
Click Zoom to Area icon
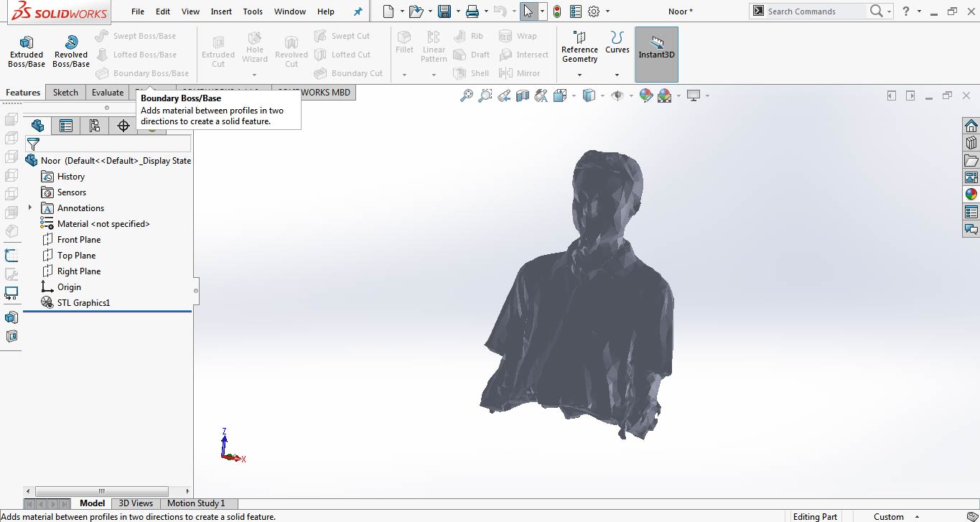click(485, 95)
